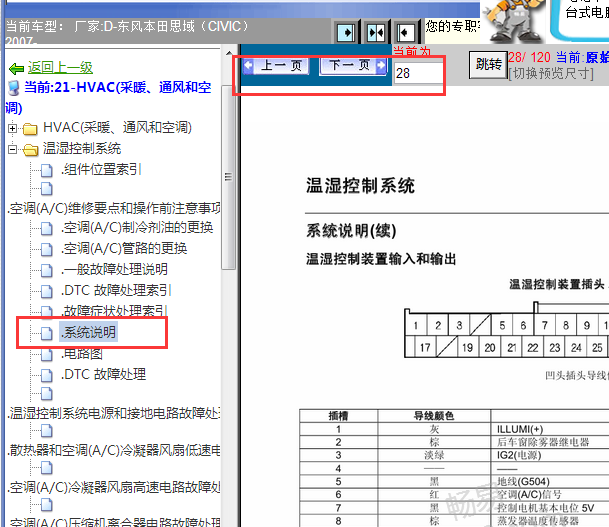Open .组件位置索引 page
Screen dimensions: 609x527
(x=101, y=169)
